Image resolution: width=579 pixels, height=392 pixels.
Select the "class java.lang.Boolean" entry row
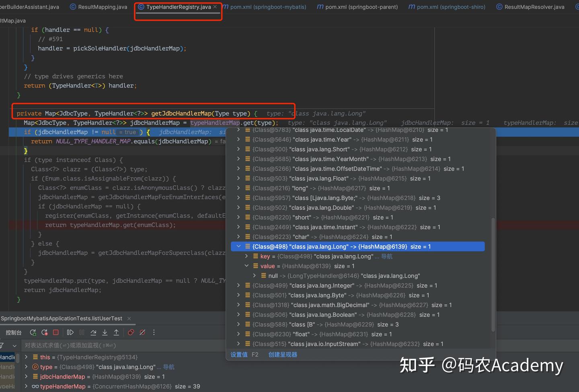coord(358,315)
